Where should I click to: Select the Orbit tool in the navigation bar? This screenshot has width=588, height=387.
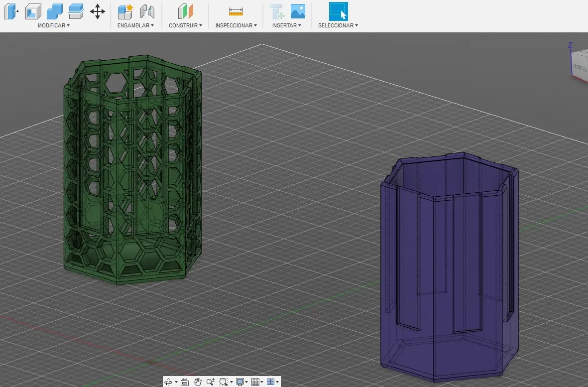[x=169, y=382]
